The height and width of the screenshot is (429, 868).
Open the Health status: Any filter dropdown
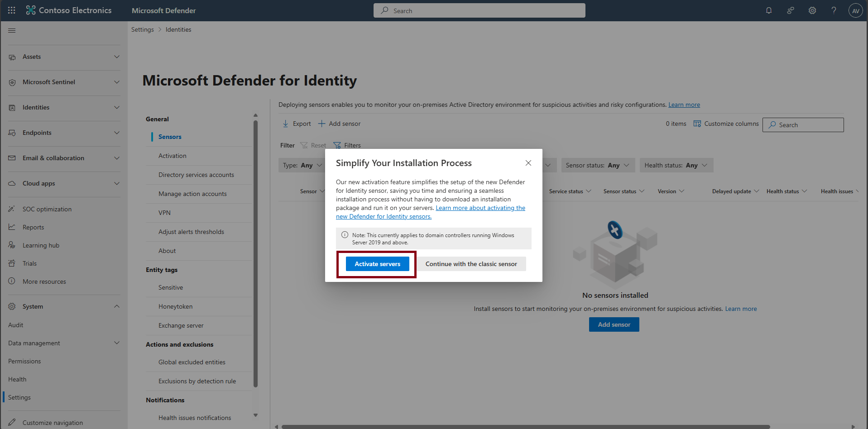coord(676,165)
